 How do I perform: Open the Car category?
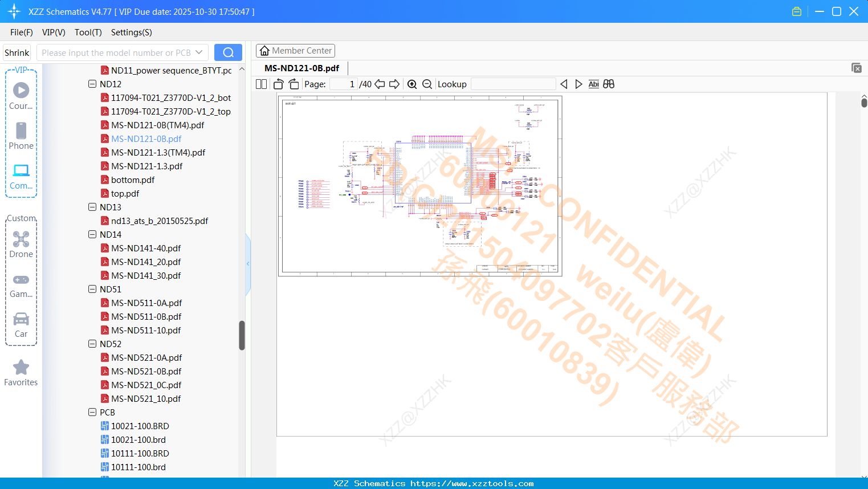[x=21, y=325]
